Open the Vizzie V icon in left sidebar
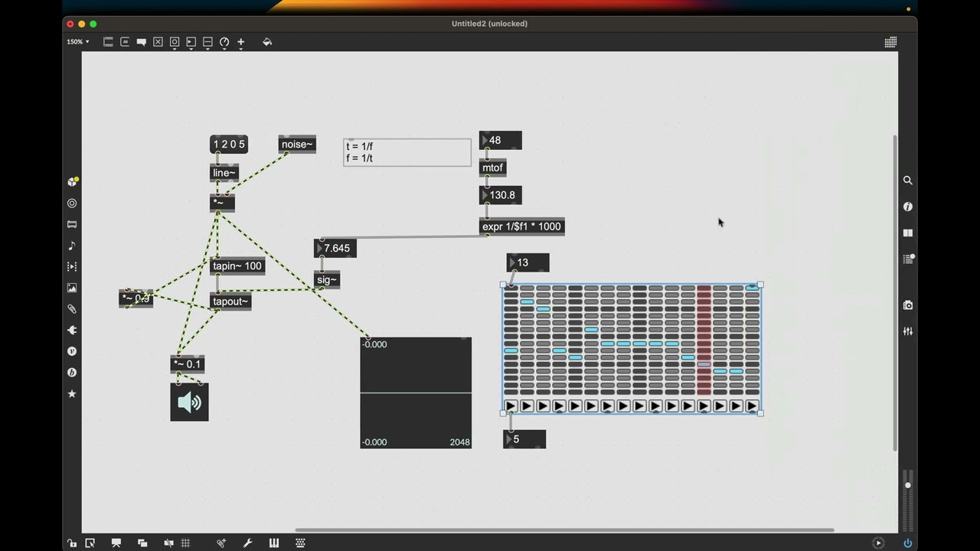980x551 pixels. click(x=72, y=351)
